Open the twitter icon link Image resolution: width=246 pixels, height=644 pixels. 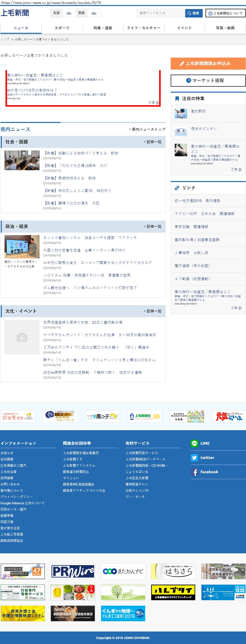(x=194, y=457)
